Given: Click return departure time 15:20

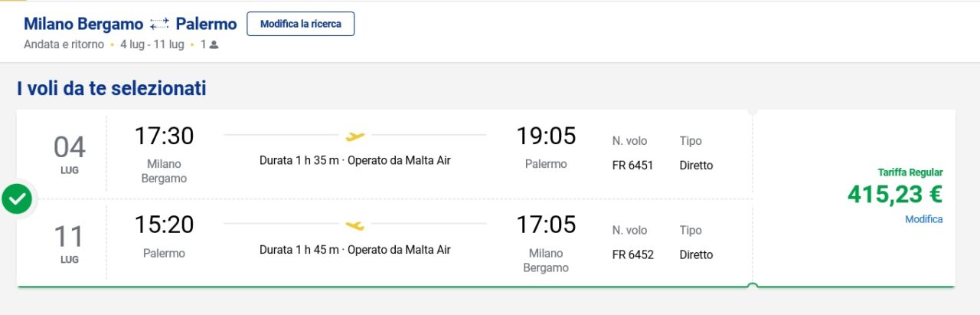Looking at the screenshot, I should [x=165, y=225].
